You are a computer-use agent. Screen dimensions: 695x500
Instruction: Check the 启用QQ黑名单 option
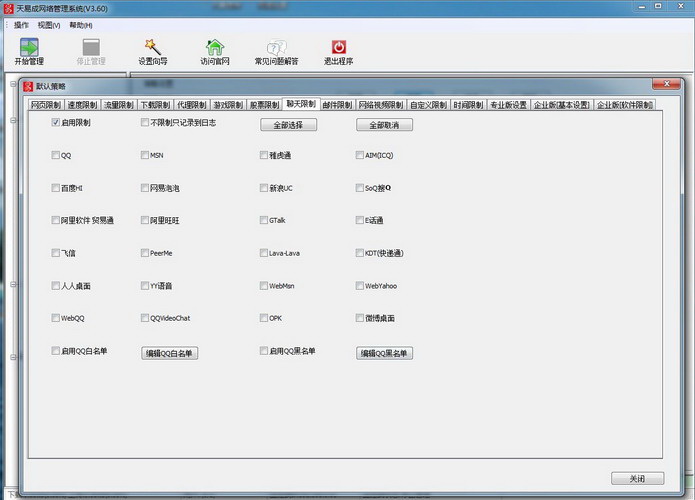(x=263, y=351)
